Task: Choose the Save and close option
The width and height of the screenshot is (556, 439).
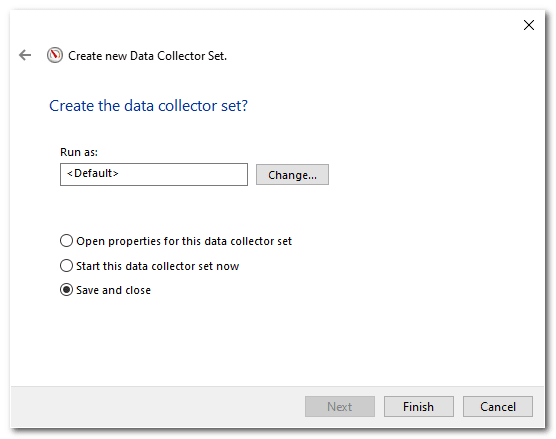Action: coord(105,290)
